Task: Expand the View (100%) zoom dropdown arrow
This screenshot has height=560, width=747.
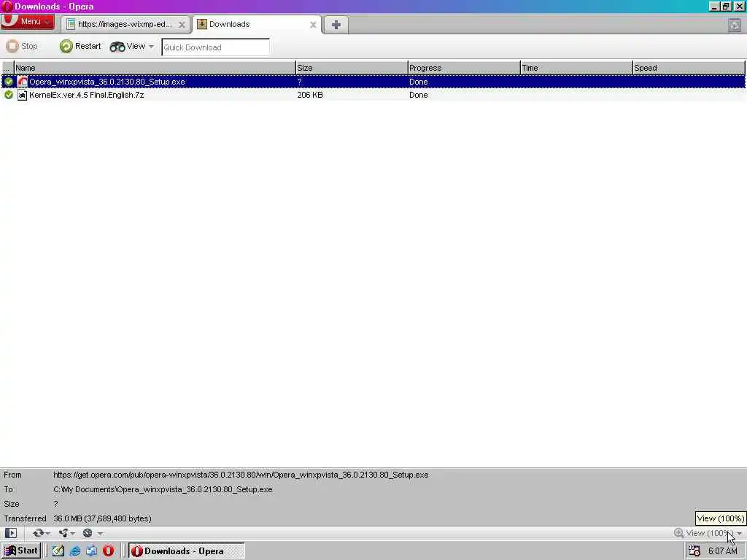Action: [739, 533]
